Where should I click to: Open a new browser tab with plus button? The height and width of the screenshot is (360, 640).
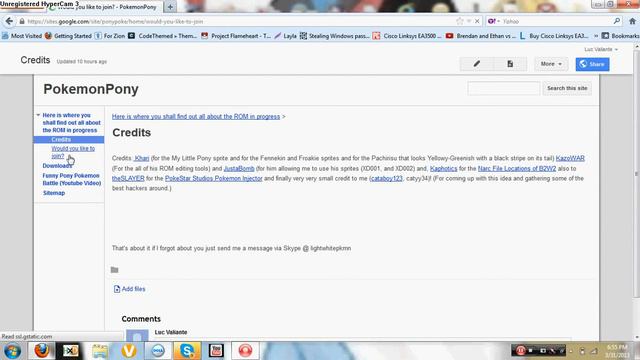[170, 7]
